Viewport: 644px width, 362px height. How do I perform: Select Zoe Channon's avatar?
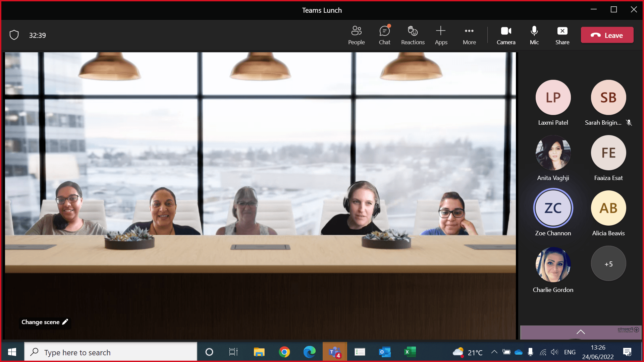click(x=553, y=208)
